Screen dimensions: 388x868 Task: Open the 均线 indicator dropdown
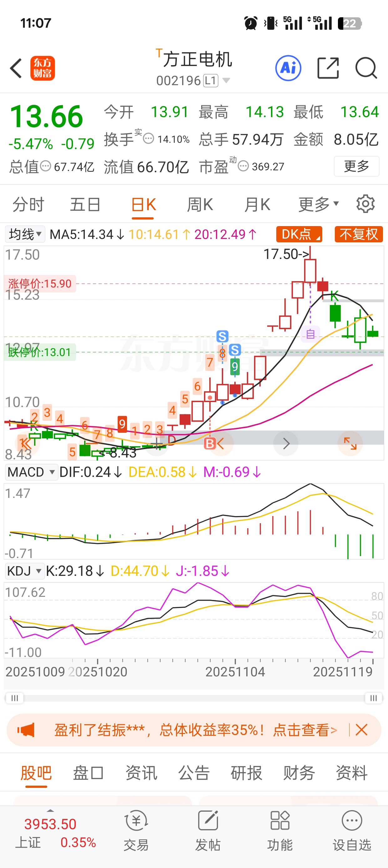(x=25, y=234)
